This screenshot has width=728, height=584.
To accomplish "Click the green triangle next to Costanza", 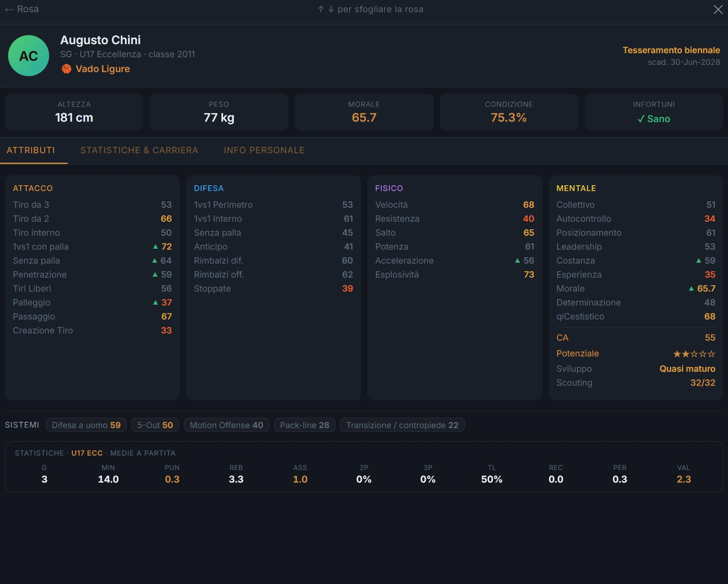I will [699, 260].
